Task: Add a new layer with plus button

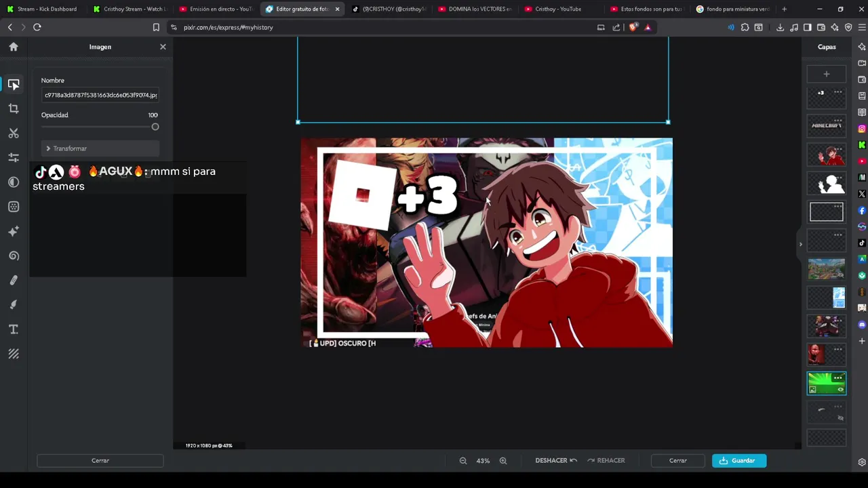Action: pos(826,74)
